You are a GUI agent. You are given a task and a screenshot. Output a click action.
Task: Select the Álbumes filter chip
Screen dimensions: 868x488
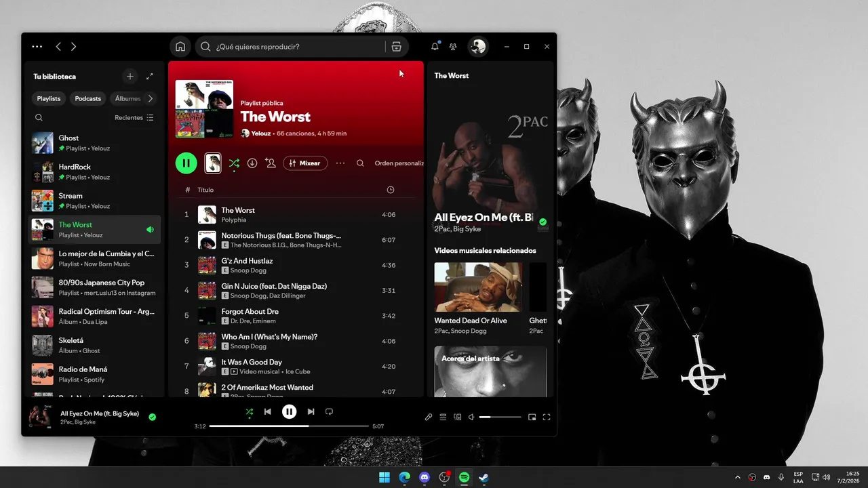[x=127, y=98]
